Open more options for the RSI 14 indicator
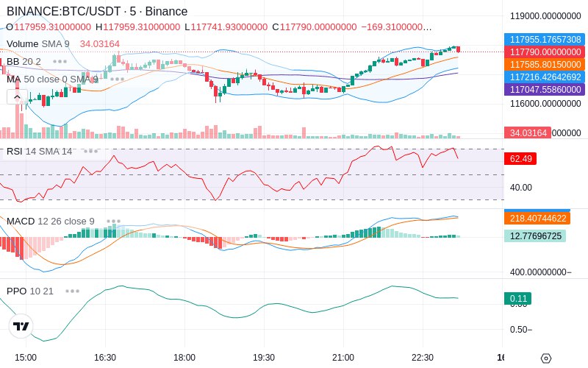This screenshot has width=588, height=368. [90, 152]
